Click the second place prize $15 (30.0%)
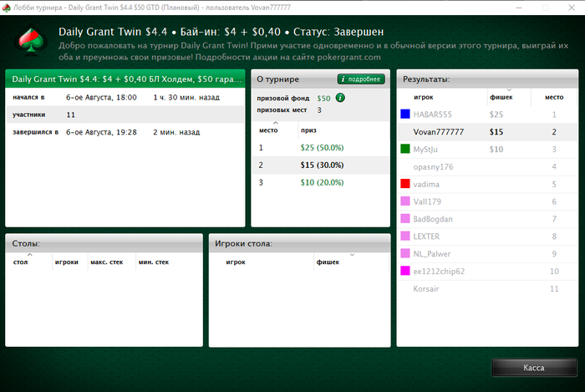The width and height of the screenshot is (585, 392). [322, 165]
